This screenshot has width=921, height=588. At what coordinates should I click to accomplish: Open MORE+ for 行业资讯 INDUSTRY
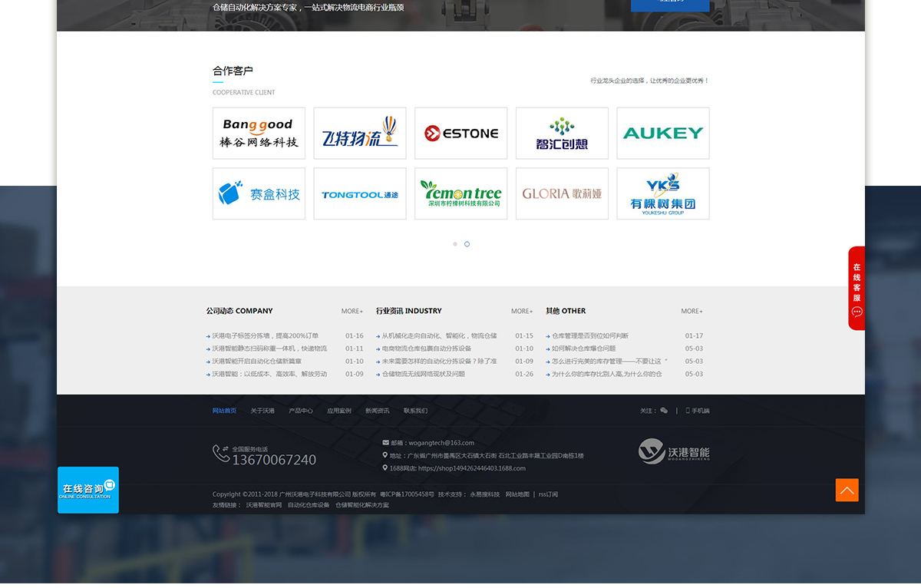tap(522, 311)
